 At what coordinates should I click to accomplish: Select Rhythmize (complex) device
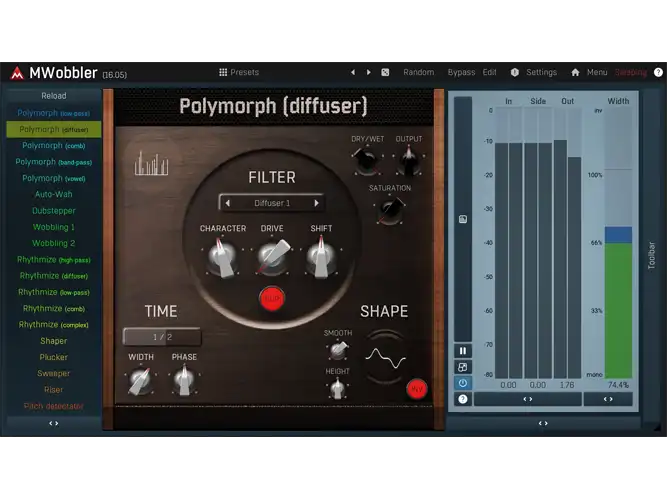click(54, 325)
